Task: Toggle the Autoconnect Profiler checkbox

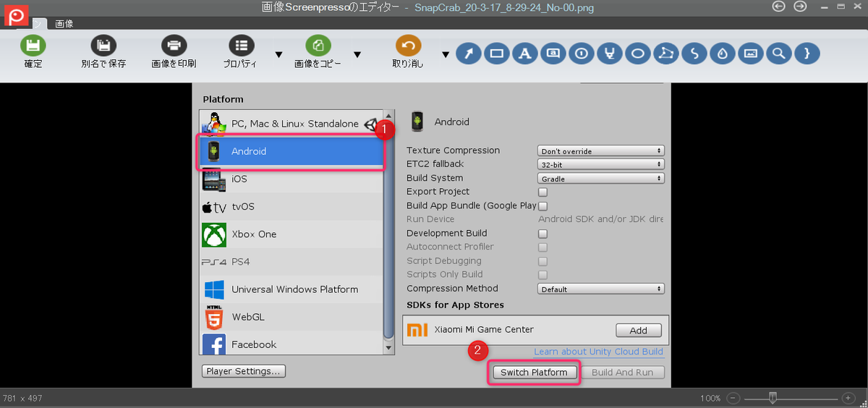Action: click(542, 247)
